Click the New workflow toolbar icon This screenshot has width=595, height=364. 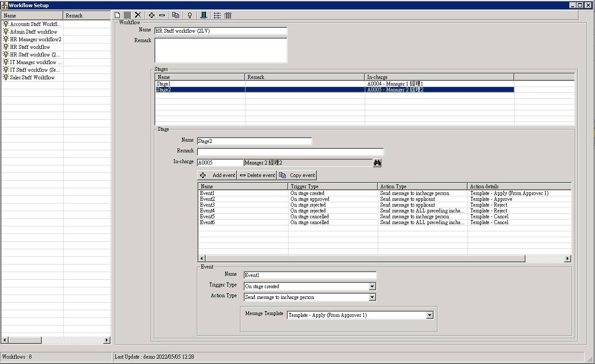[118, 15]
